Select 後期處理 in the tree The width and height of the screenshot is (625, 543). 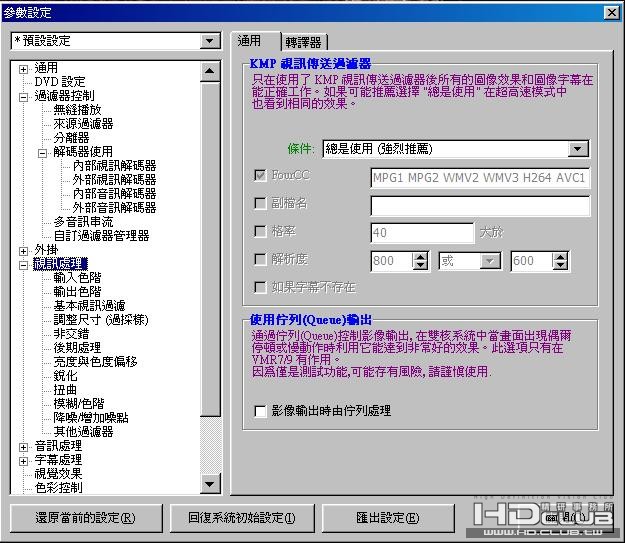point(77,348)
